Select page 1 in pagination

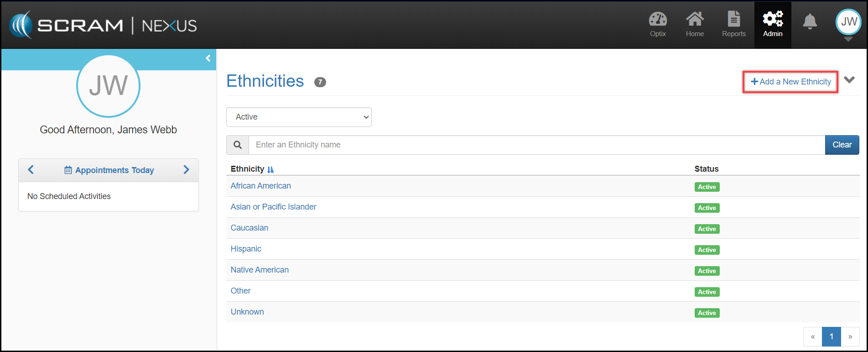(831, 336)
